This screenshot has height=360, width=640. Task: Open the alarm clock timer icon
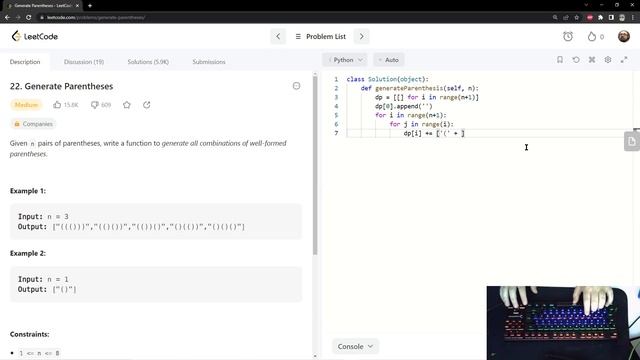[568, 36]
